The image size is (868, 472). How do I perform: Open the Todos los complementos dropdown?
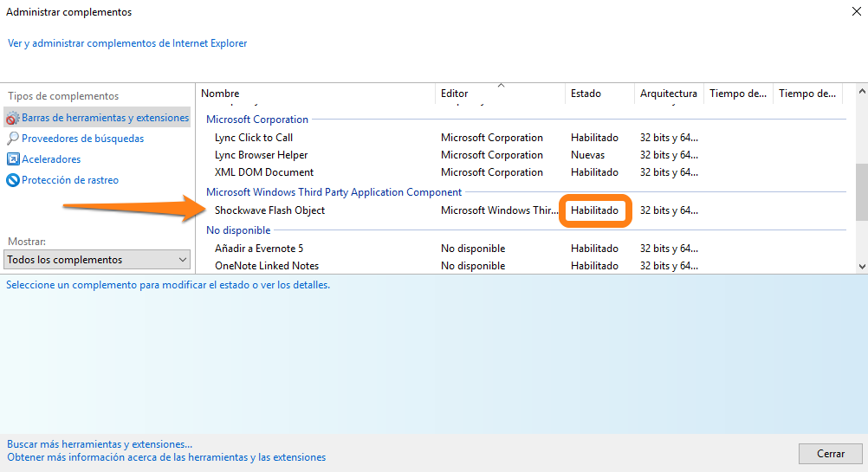[x=97, y=260]
